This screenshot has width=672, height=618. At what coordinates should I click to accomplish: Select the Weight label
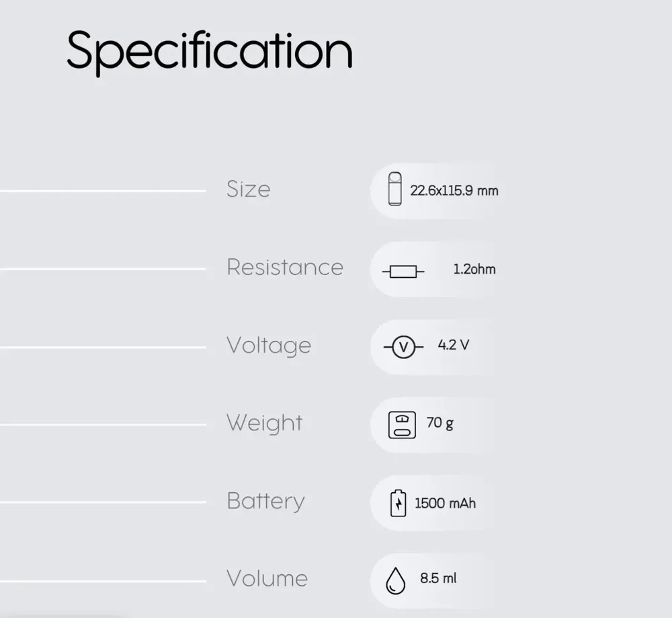(264, 423)
